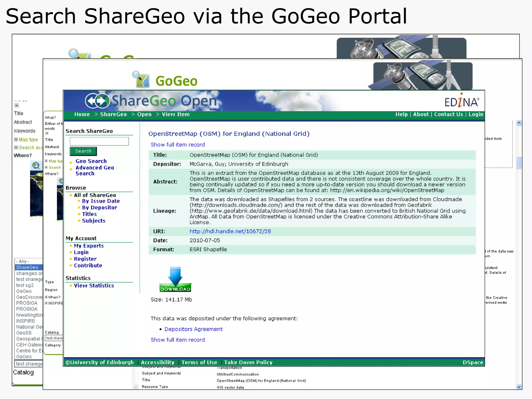Open the Depositors Agreement link
532x399 pixels.
(194, 329)
